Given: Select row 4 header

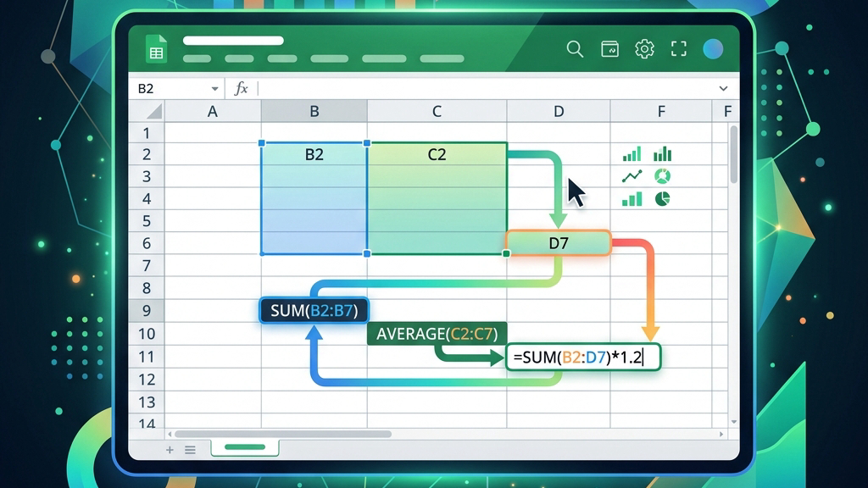Looking at the screenshot, I should (x=146, y=198).
